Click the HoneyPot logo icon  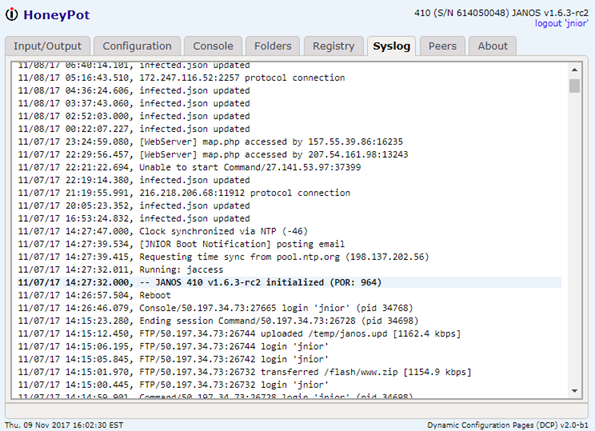coord(11,14)
